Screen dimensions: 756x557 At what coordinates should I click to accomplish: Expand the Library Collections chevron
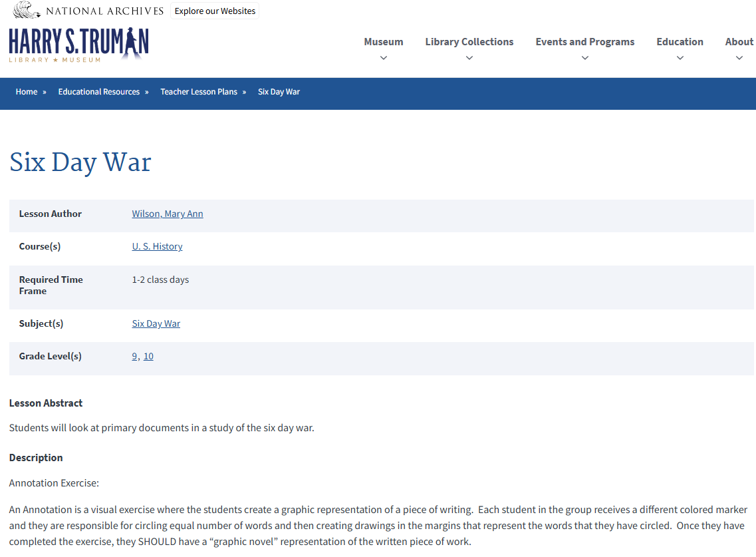469,59
